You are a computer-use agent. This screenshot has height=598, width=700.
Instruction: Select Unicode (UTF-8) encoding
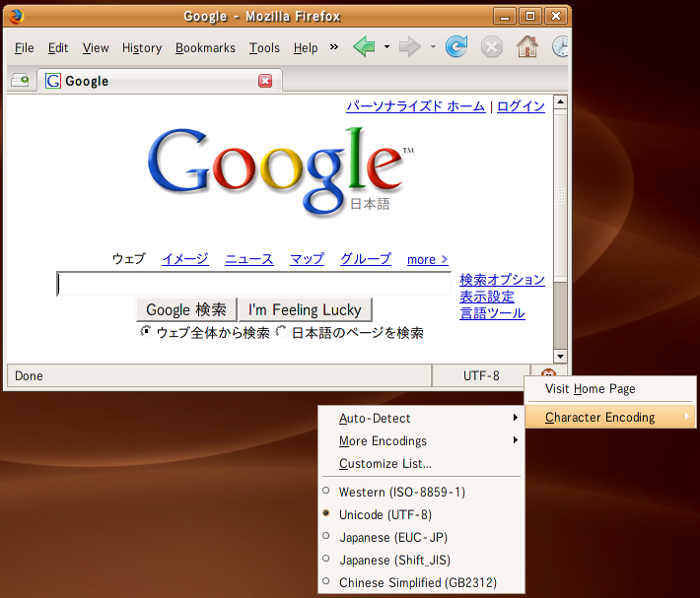(x=421, y=514)
